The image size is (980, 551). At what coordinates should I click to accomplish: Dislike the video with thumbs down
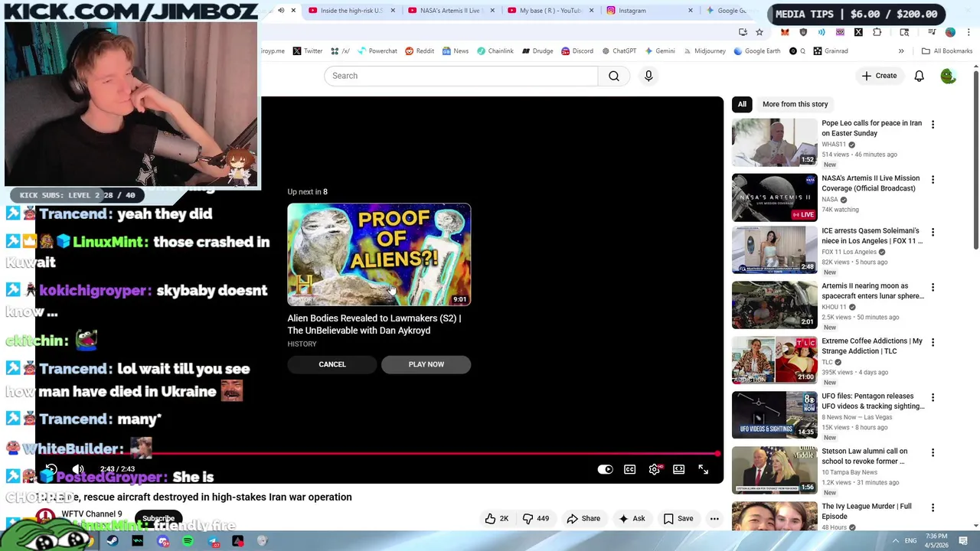(x=535, y=518)
